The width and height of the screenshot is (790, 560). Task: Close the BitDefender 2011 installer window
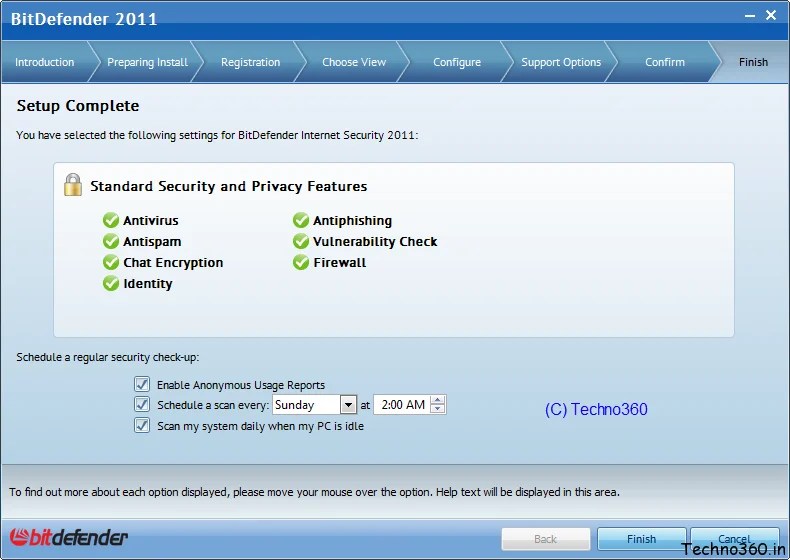pos(771,15)
